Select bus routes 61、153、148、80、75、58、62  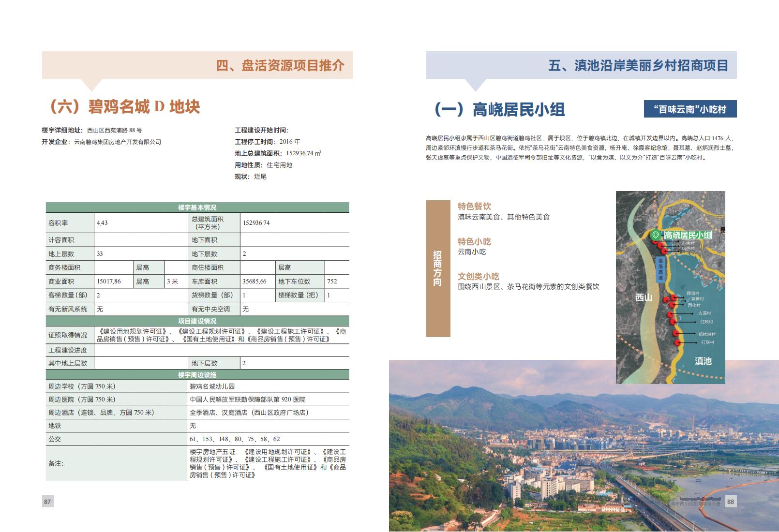tap(235, 439)
